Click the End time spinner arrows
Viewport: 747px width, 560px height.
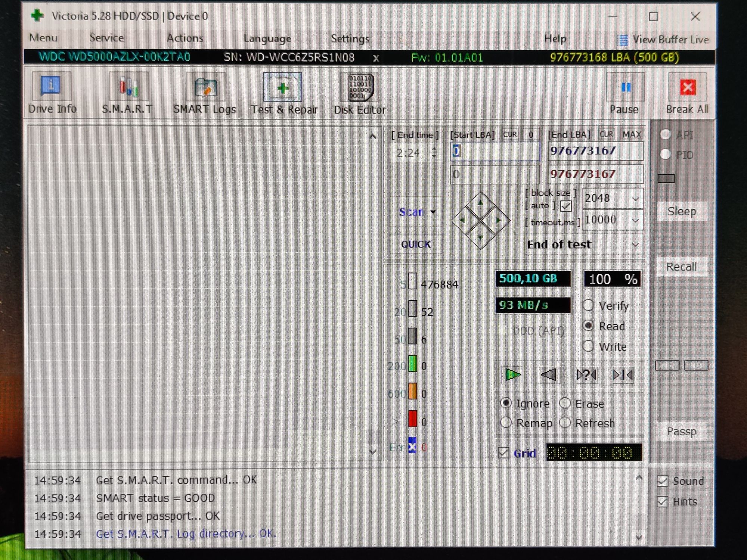coord(434,152)
